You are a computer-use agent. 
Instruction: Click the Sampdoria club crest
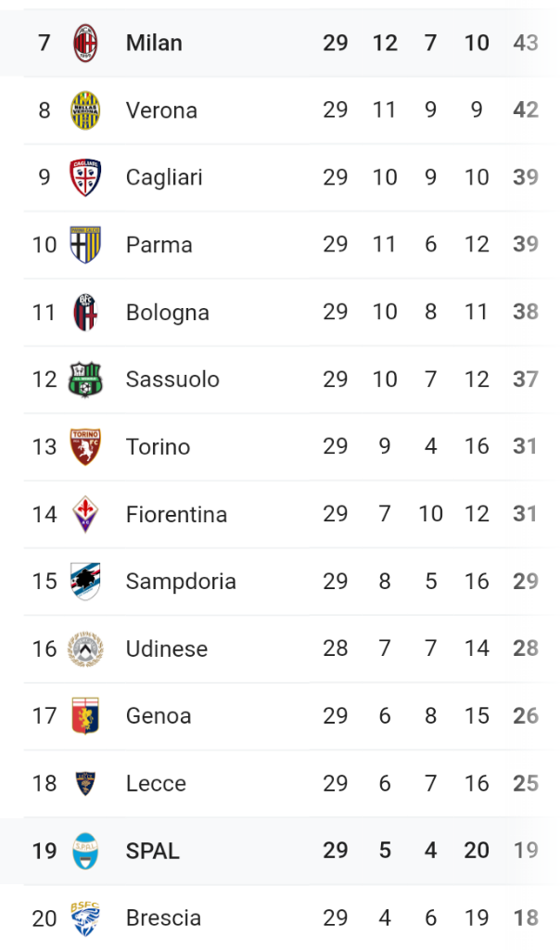pos(85,581)
